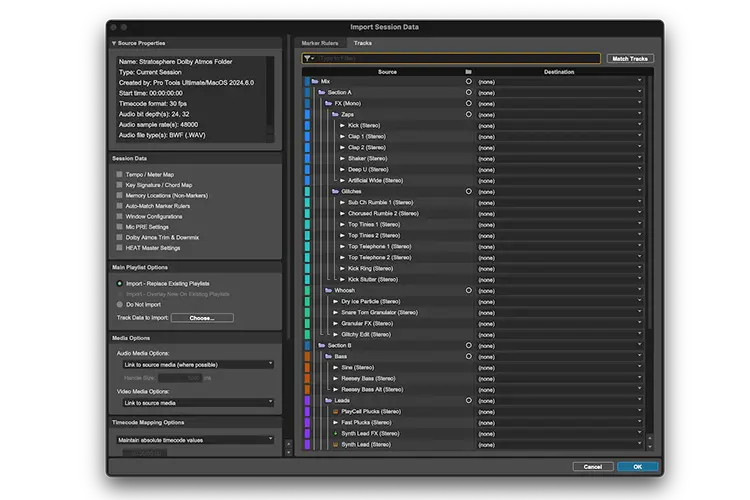Check Auto-Match Marker Rulers
The width and height of the screenshot is (750, 500).
[120, 206]
